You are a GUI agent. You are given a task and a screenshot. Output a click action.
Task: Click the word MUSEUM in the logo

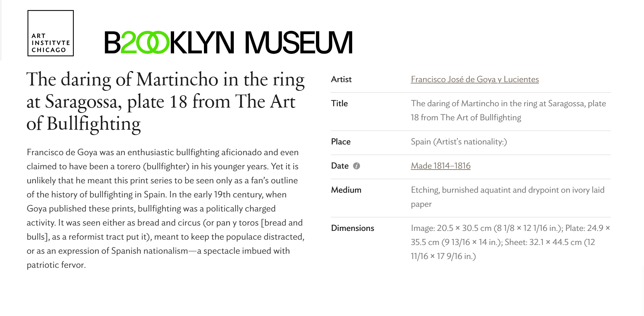pos(299,43)
